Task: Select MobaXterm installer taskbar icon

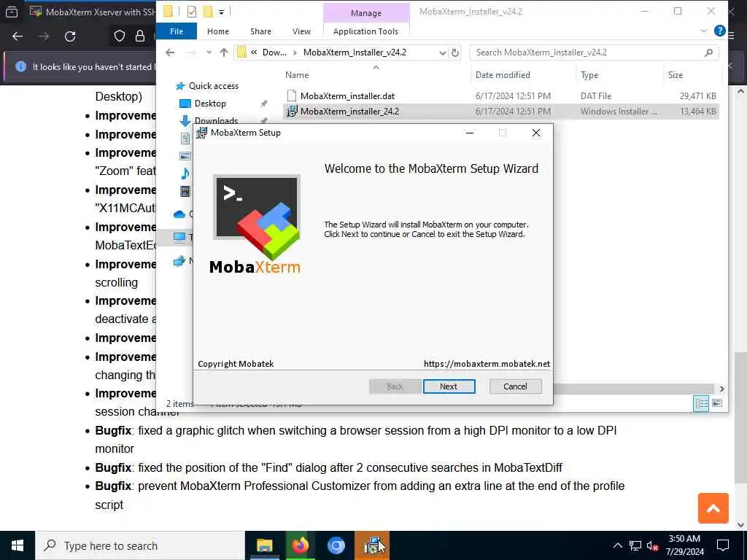Action: coord(372,545)
